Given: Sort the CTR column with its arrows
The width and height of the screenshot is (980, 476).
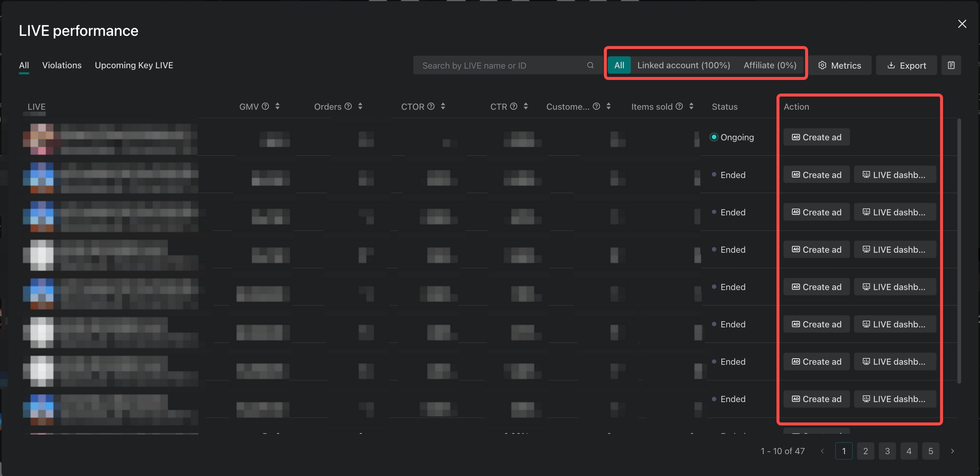Looking at the screenshot, I should 525,106.
